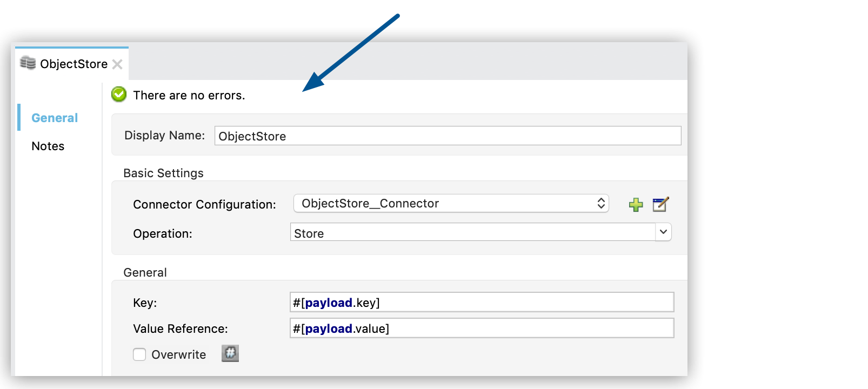
Task: Click the 'Operation:' label
Action: [163, 233]
